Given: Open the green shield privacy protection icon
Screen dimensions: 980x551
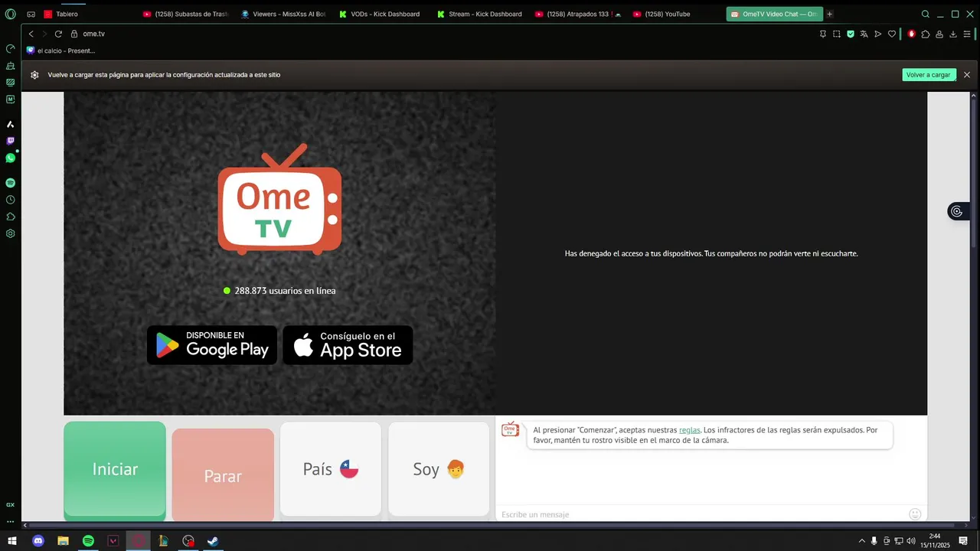Looking at the screenshot, I should 851,34.
